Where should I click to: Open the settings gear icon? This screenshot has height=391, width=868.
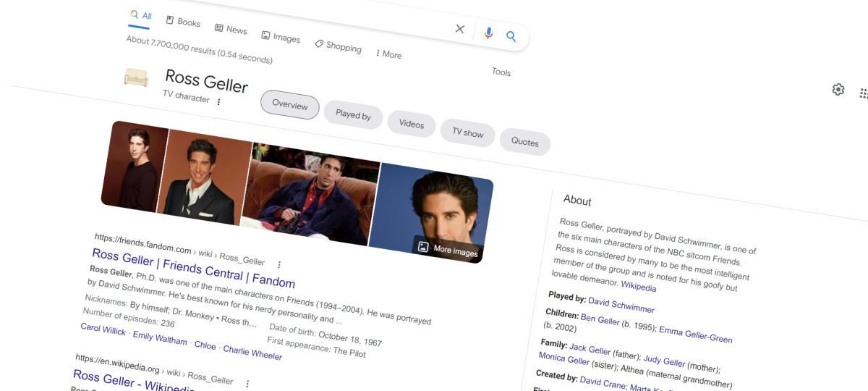pyautogui.click(x=838, y=90)
